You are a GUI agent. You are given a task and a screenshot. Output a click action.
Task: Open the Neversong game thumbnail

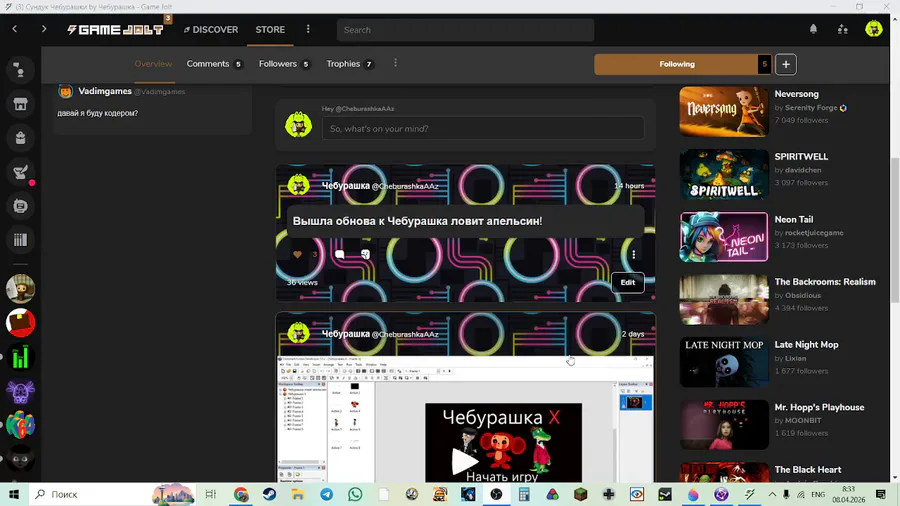click(x=724, y=111)
